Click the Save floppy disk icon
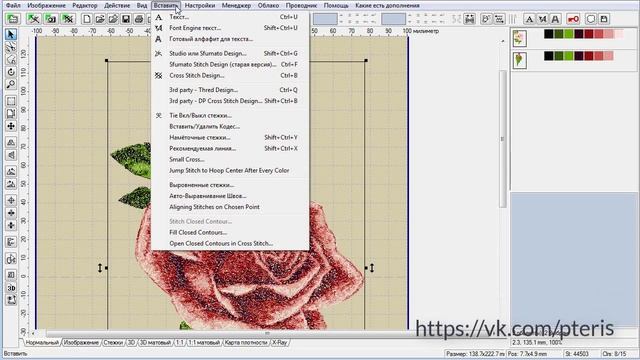Screen dimensions: 640x360 [126, 19]
